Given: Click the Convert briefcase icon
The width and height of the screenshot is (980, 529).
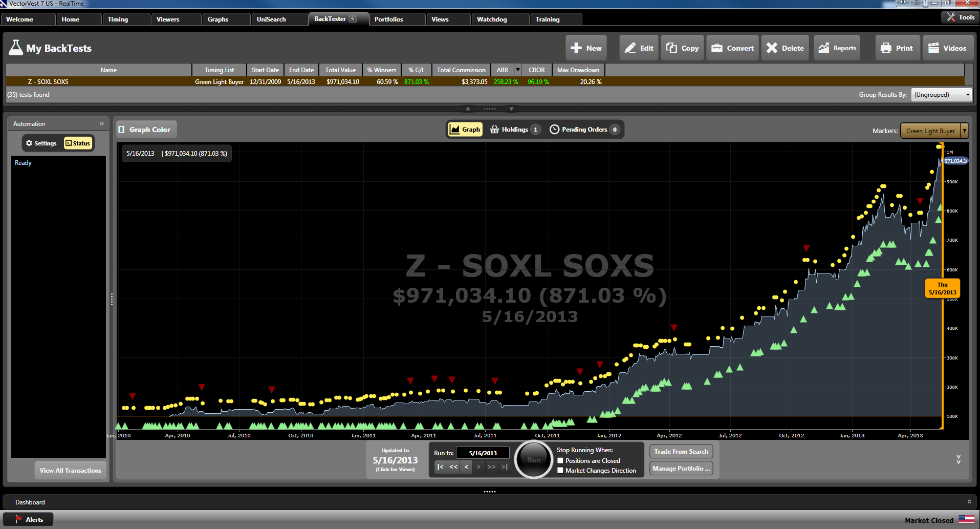Looking at the screenshot, I should [717, 48].
